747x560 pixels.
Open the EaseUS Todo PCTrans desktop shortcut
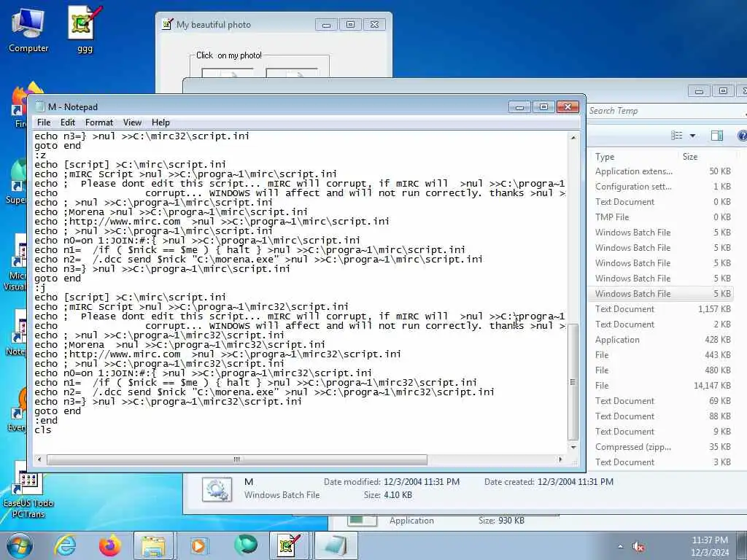pyautogui.click(x=28, y=491)
